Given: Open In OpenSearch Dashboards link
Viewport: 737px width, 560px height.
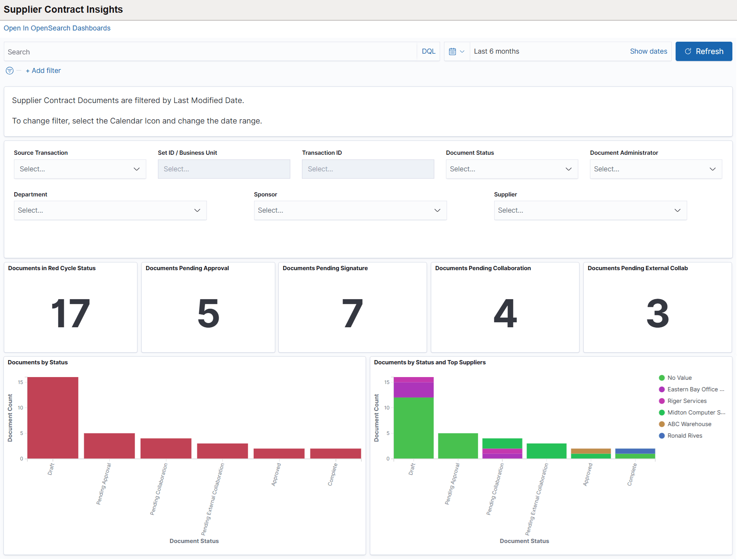Looking at the screenshot, I should pos(57,28).
